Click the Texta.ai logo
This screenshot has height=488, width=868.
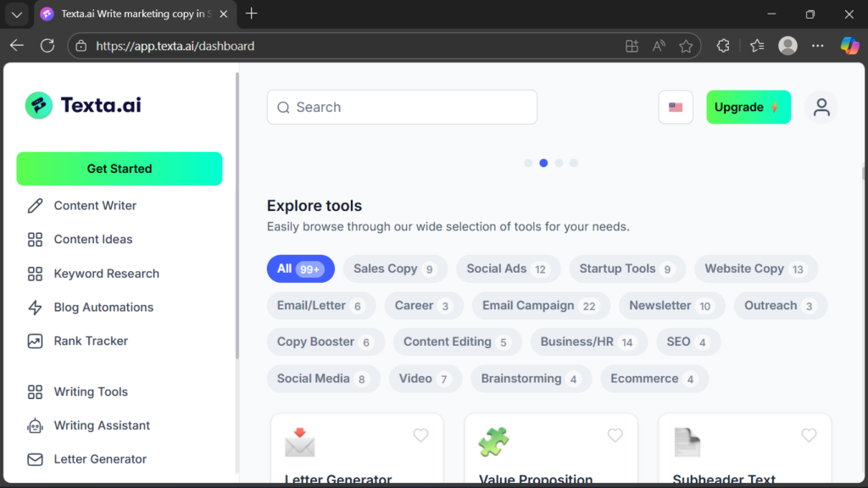coord(82,105)
